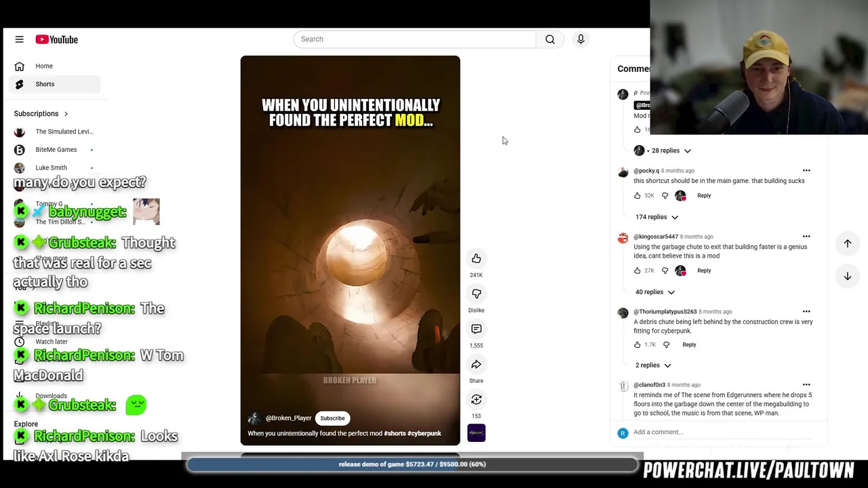Screen dimensions: 868x488
Task: Click the release demo donation goal bar
Action: tap(412, 464)
